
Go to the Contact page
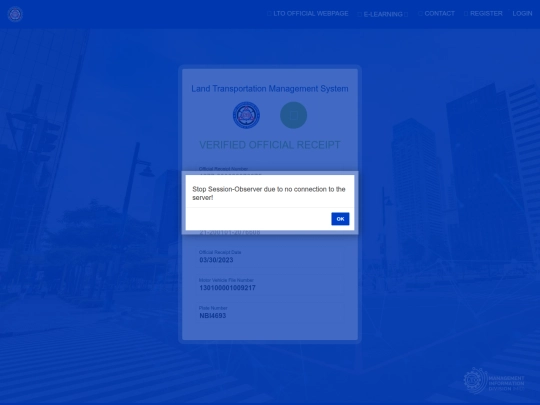(x=436, y=13)
